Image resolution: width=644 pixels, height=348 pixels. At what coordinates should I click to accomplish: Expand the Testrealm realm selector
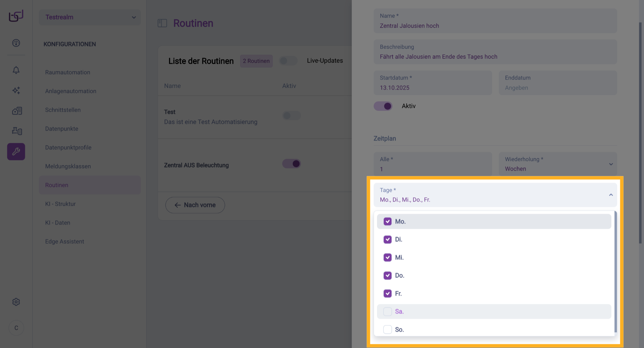click(90, 17)
